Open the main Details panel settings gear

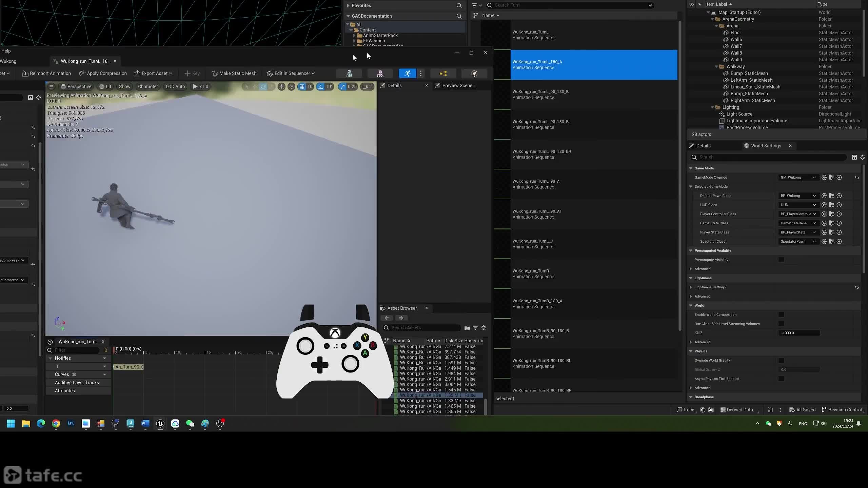point(863,157)
